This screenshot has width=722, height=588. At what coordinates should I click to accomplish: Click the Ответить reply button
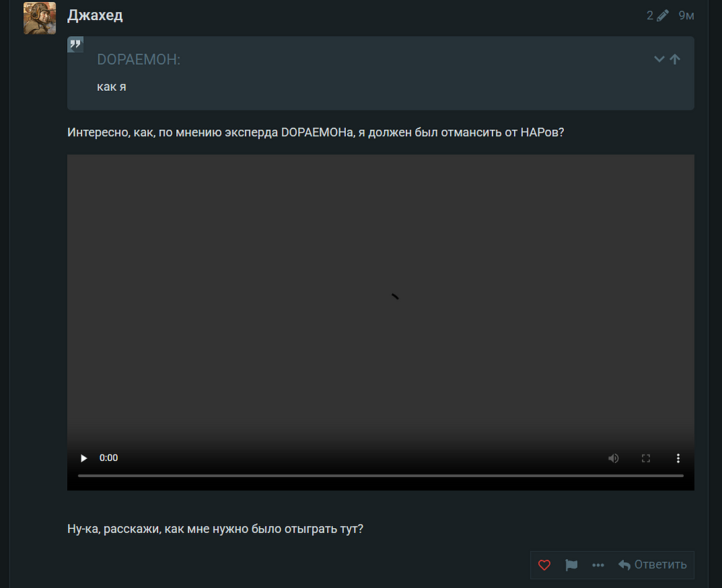pos(652,565)
